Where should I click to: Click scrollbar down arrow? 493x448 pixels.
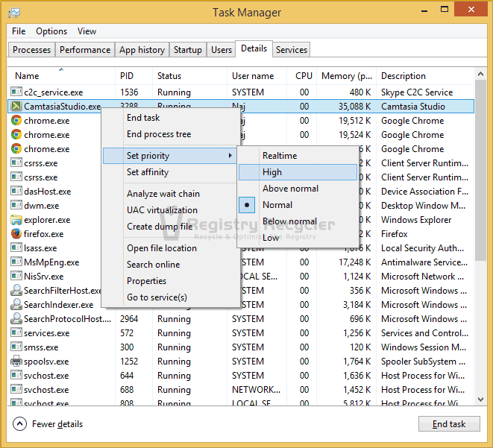point(480,400)
